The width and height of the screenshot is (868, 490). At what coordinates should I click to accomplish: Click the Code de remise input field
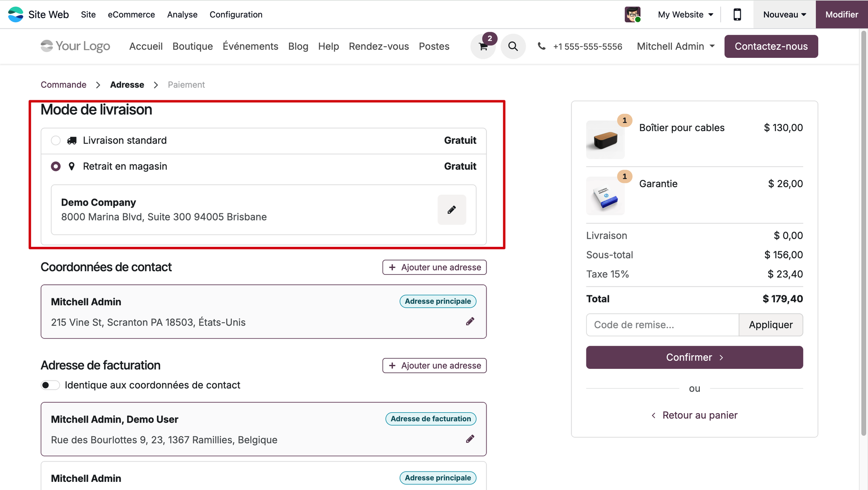[x=662, y=325]
